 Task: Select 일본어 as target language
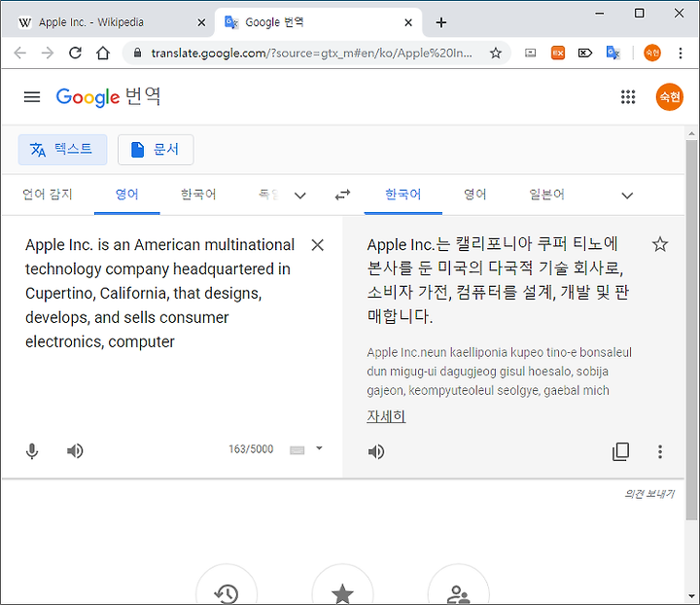[x=546, y=195]
